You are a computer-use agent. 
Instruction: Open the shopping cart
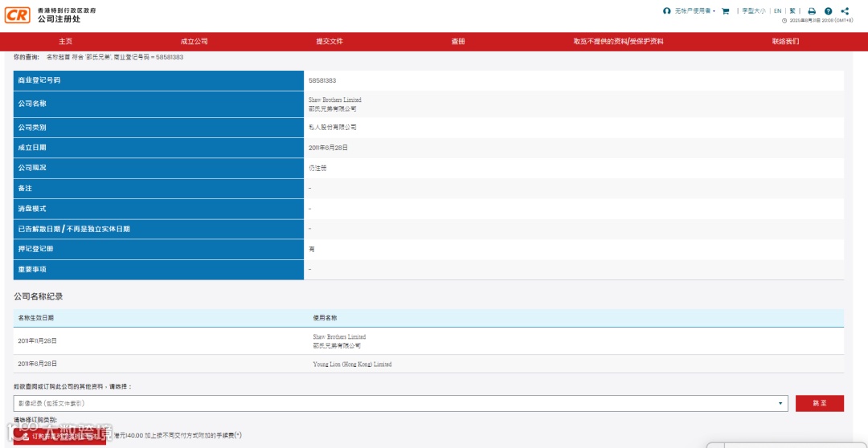(x=725, y=11)
